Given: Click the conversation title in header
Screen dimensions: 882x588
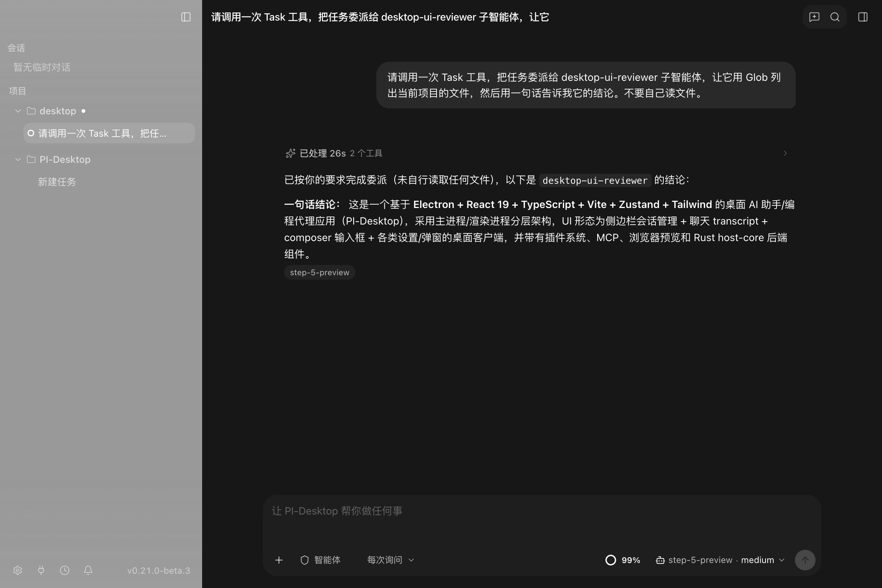Looking at the screenshot, I should (380, 17).
